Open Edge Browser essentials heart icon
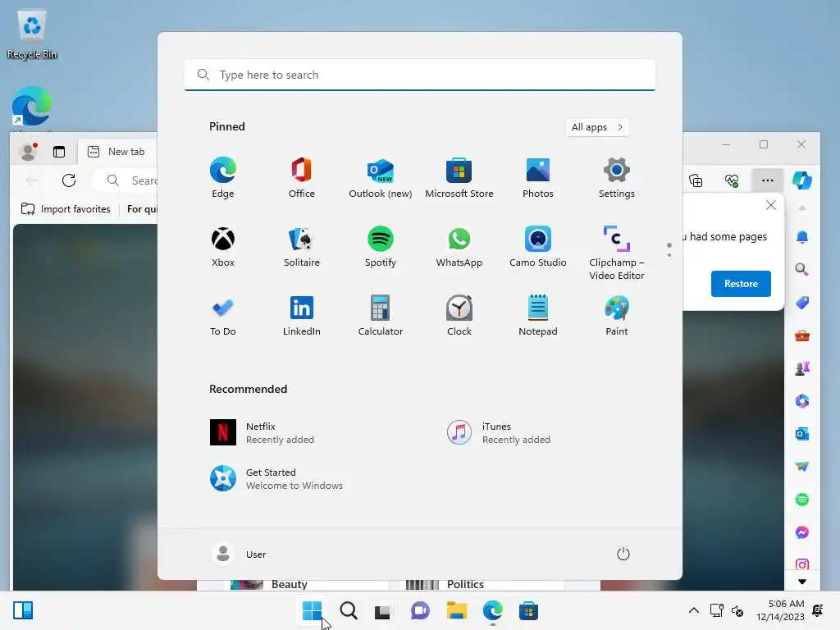 coord(732,180)
